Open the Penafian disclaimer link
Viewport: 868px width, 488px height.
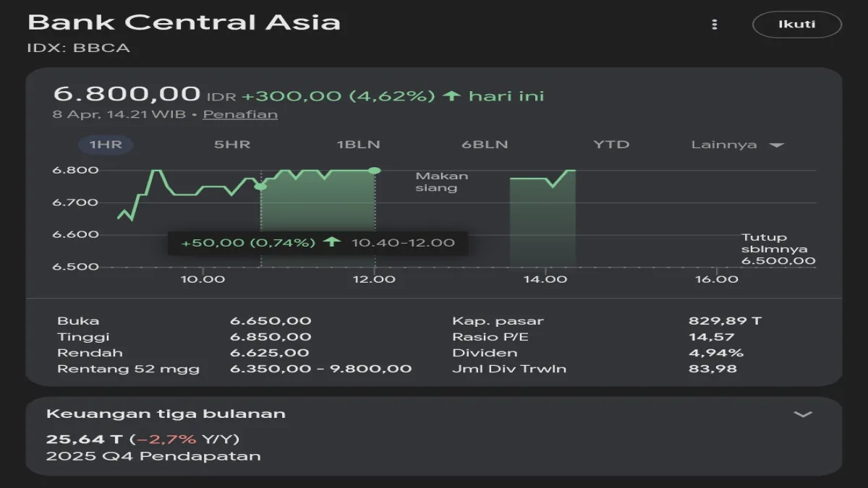(x=240, y=114)
